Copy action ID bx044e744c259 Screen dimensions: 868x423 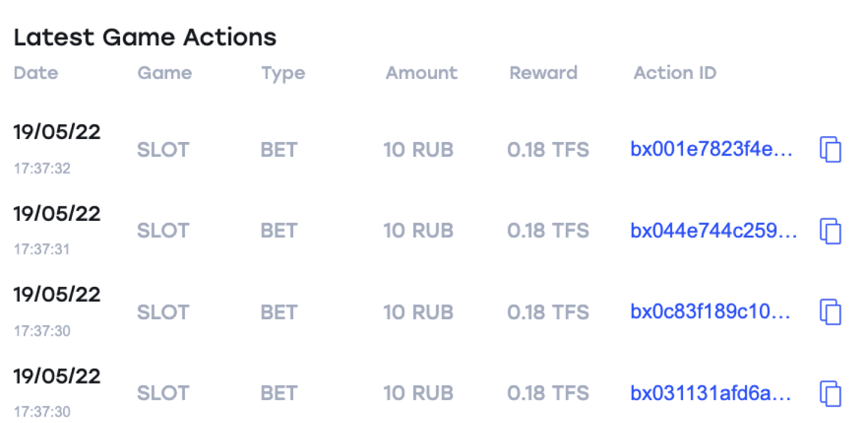pyautogui.click(x=830, y=231)
